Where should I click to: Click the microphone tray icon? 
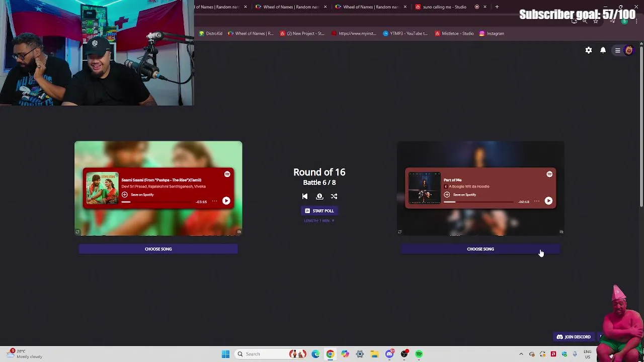575,354
